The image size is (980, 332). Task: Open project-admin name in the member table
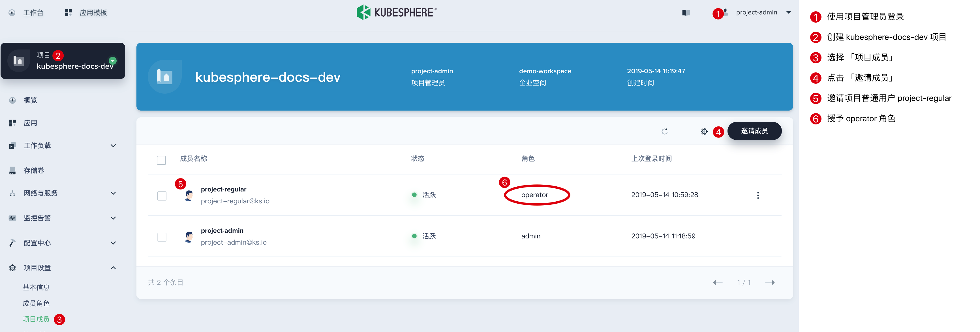pos(222,230)
